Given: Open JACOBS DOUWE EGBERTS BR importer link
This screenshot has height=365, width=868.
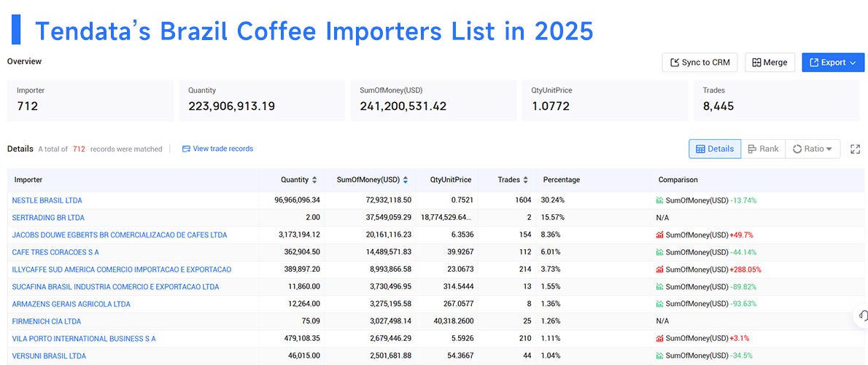Looking at the screenshot, I should tap(120, 235).
